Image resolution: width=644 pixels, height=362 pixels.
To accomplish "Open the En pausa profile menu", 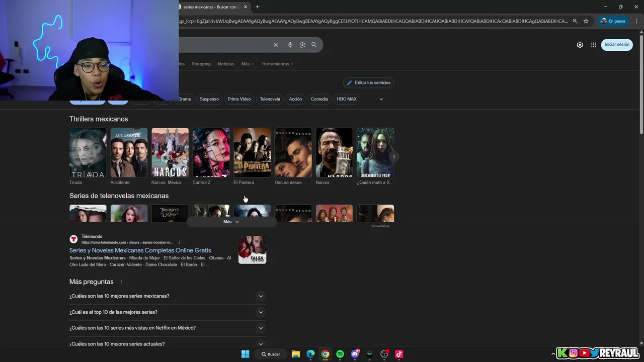I will pos(612,21).
